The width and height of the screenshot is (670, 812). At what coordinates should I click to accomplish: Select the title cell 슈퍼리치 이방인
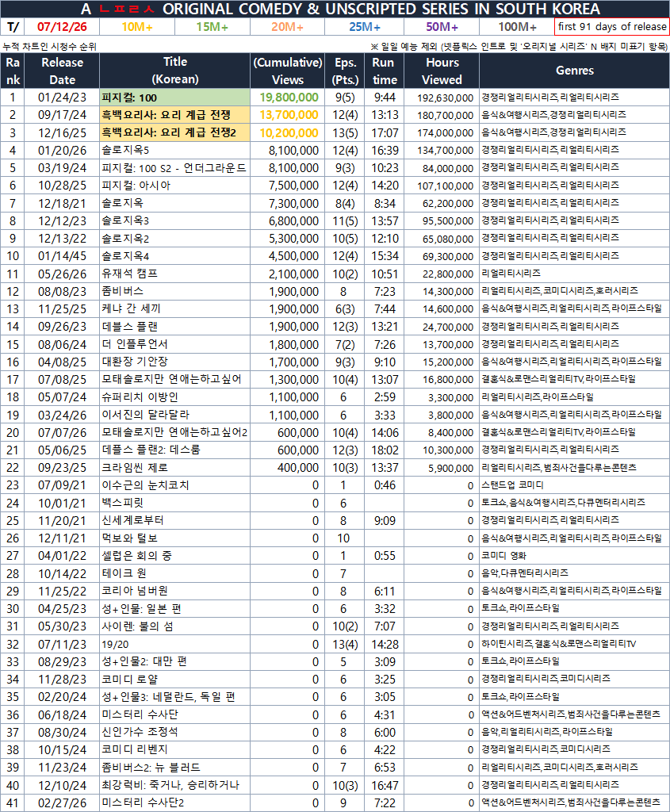tap(174, 397)
